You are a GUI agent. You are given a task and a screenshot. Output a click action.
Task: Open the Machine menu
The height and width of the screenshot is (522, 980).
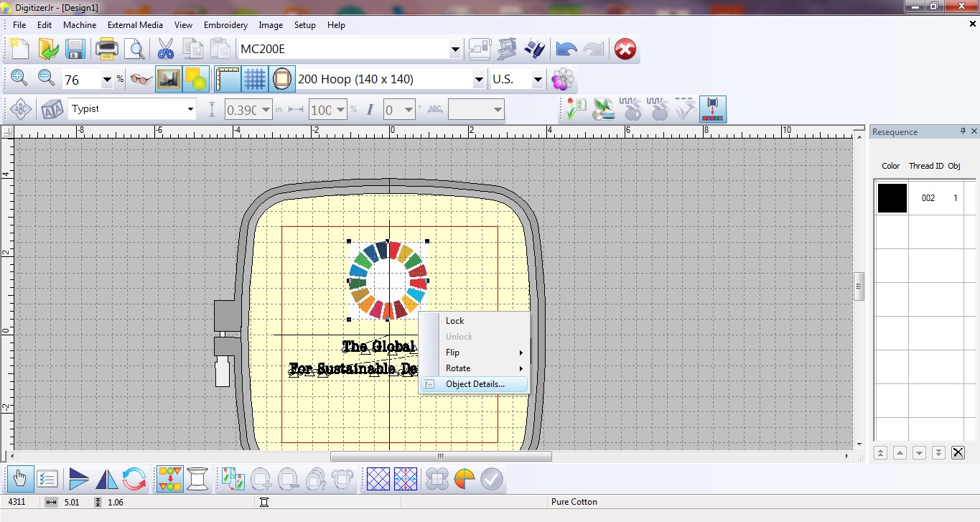(80, 24)
